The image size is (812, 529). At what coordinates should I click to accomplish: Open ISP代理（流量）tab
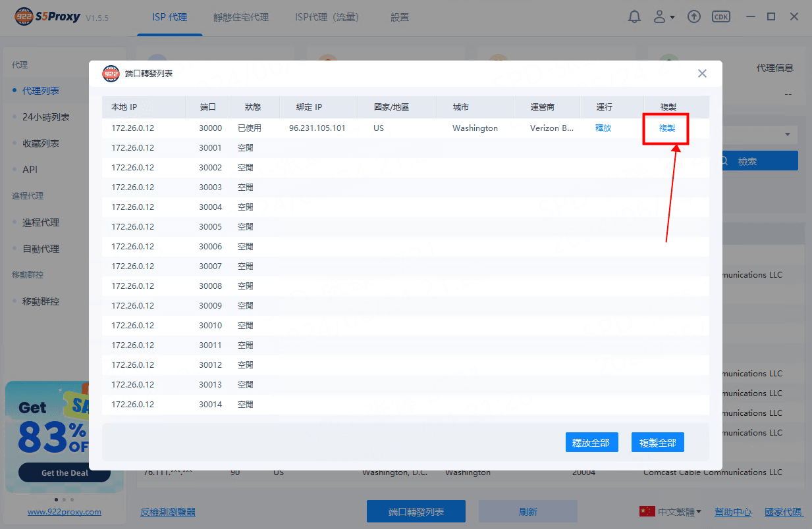[x=329, y=18]
